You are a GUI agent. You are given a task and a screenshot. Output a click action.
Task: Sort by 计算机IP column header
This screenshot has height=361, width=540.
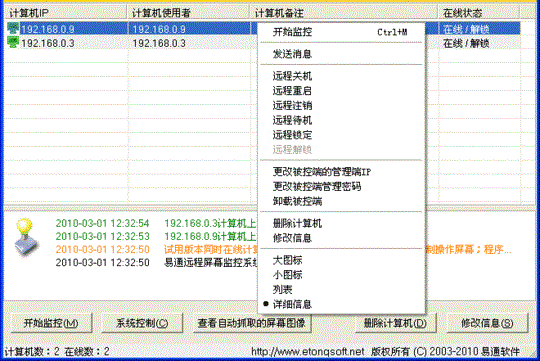point(65,13)
